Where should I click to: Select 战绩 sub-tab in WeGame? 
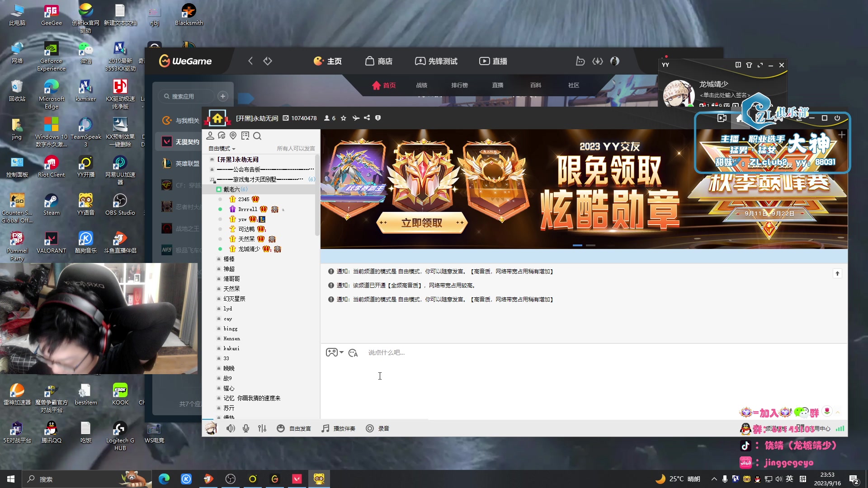pos(422,85)
